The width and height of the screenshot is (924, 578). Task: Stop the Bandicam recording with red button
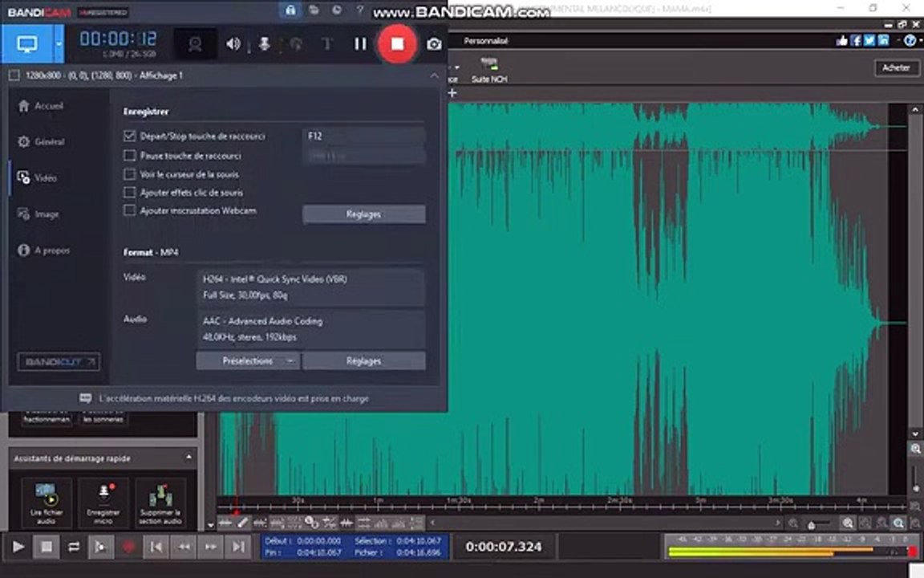point(397,43)
